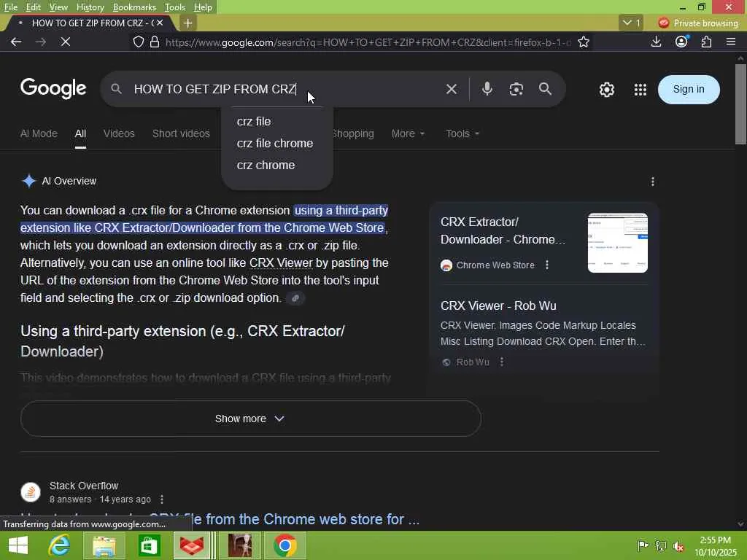
Task: Open the Tools menu in the menu bar
Action: tap(175, 7)
